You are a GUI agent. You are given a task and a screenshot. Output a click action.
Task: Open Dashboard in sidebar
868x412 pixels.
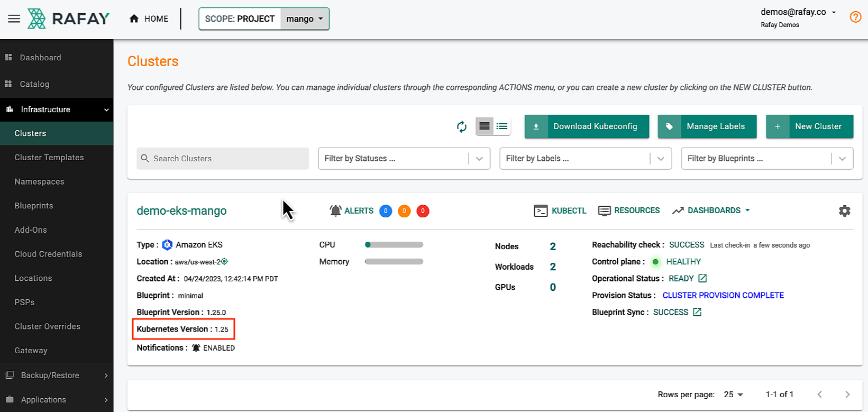[57, 58]
